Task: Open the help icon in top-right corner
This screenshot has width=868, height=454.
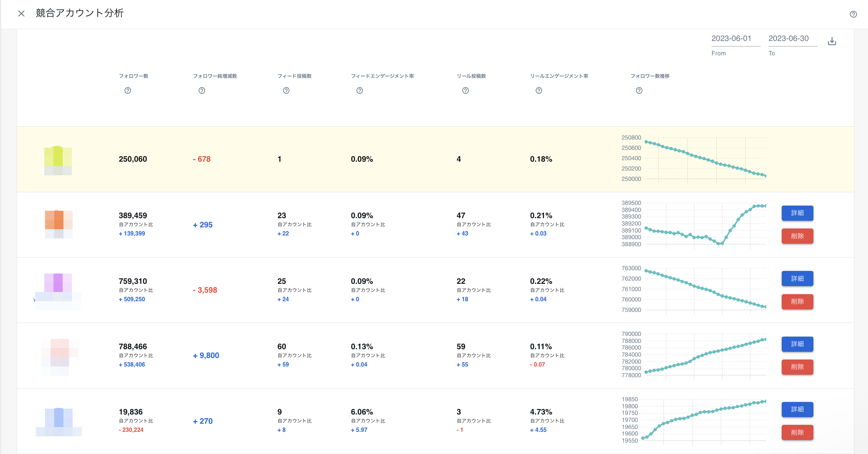Action: coord(853,14)
